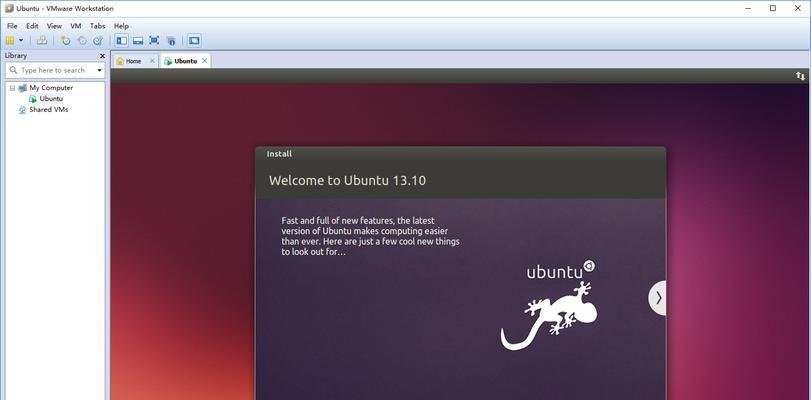Open the Help menu
This screenshot has height=400, width=811.
click(121, 26)
